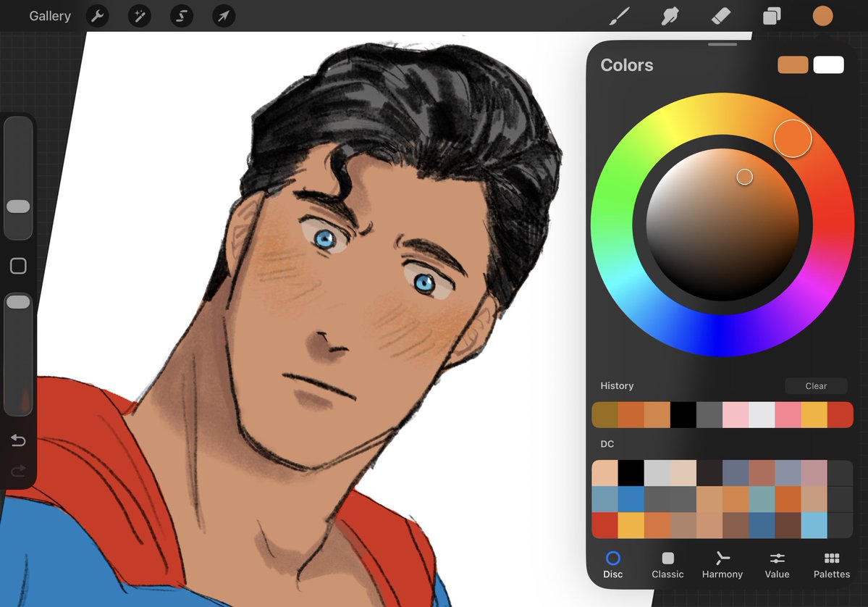This screenshot has height=607, width=868.
Task: Pick the red swatch in DC palette
Action: 605,525
